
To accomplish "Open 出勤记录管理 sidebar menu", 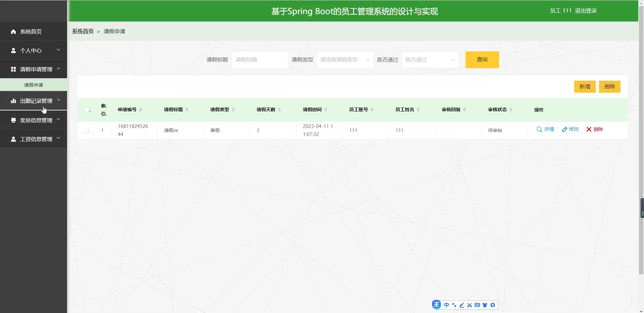I will coord(34,101).
